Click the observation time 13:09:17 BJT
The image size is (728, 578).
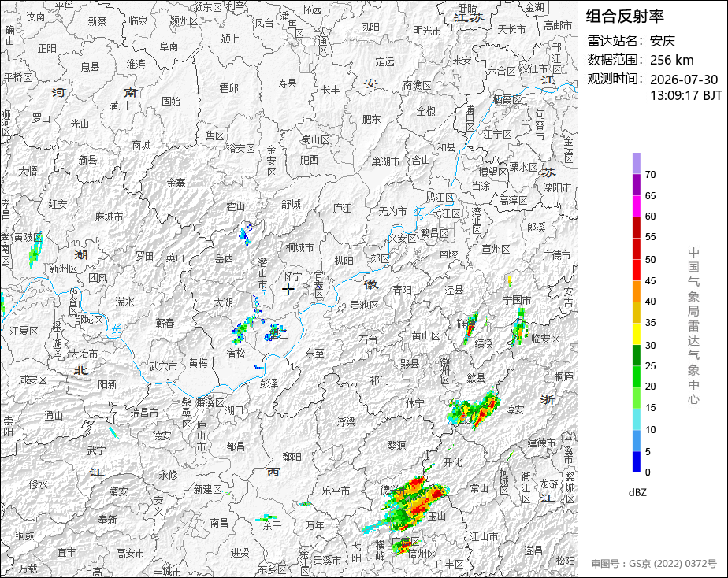(685, 95)
